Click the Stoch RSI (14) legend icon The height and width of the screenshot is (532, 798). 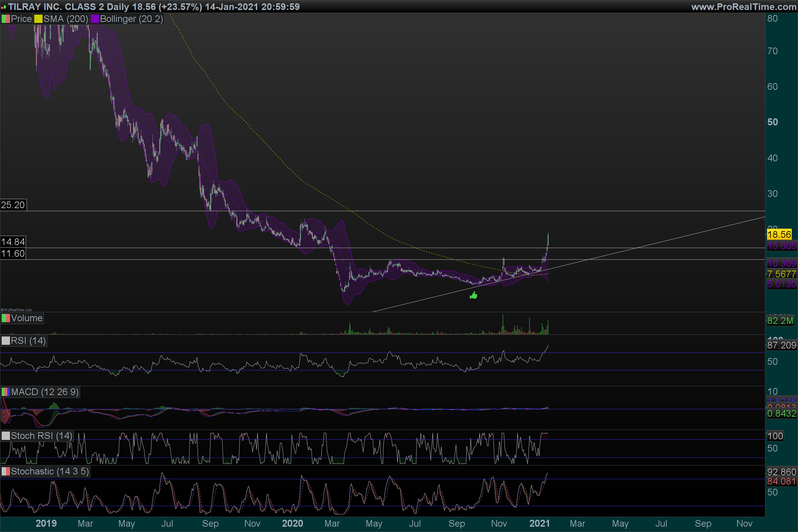(6, 436)
